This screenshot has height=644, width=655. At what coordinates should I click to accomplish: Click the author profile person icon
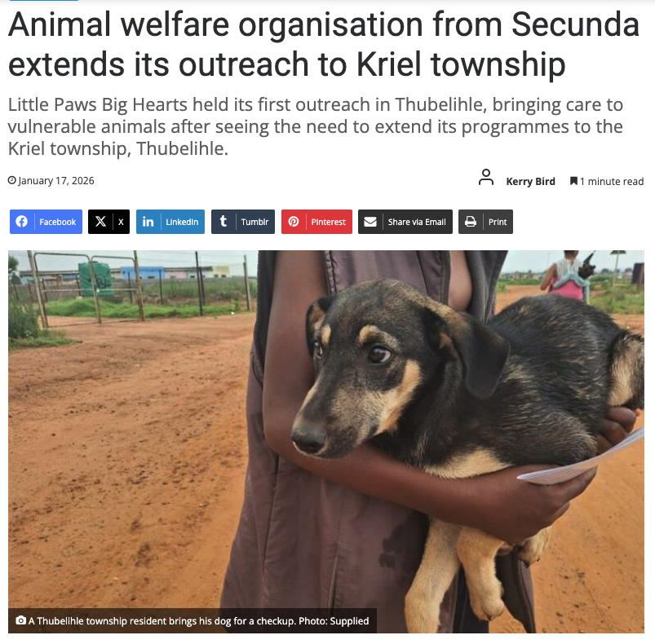486,177
